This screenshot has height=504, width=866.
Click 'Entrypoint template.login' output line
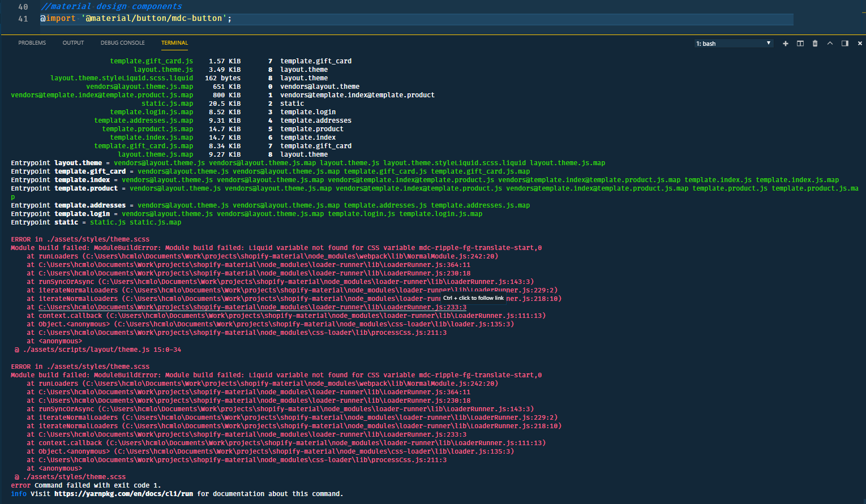point(247,214)
